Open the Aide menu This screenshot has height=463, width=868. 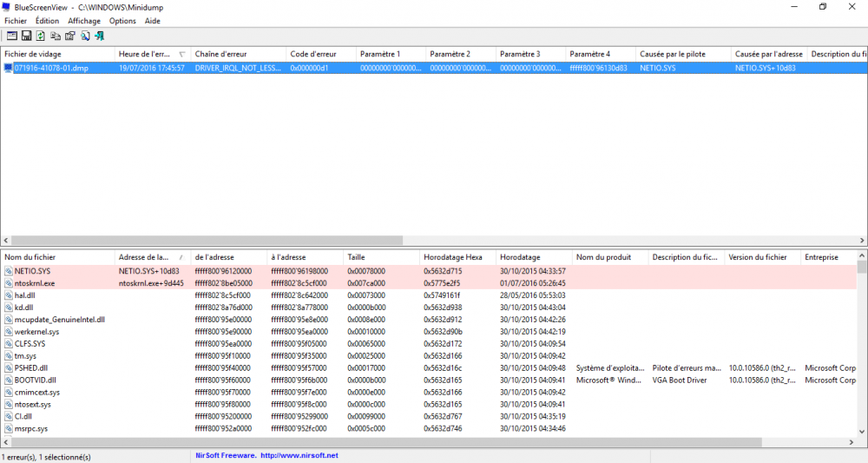pos(153,20)
